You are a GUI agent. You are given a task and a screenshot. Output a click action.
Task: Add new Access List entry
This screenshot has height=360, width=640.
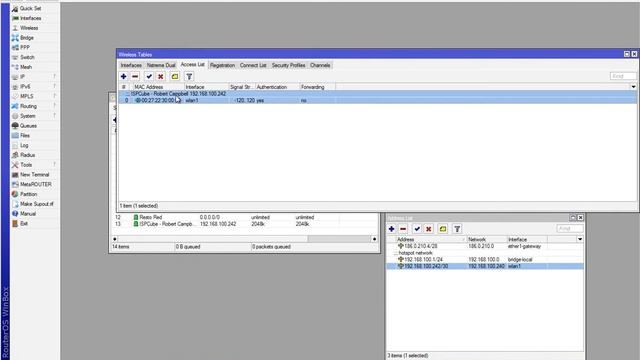tap(123, 76)
